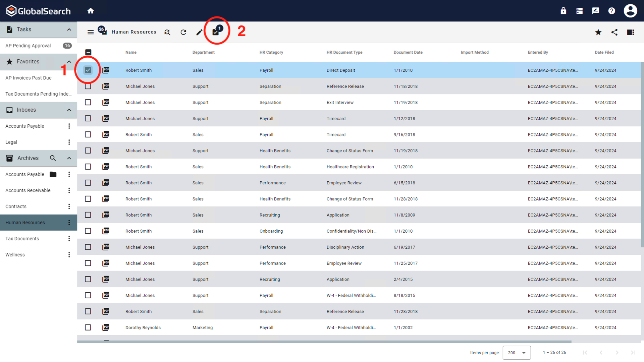Go to the next page of results
Image resolution: width=644 pixels, height=362 pixels.
[x=617, y=353]
